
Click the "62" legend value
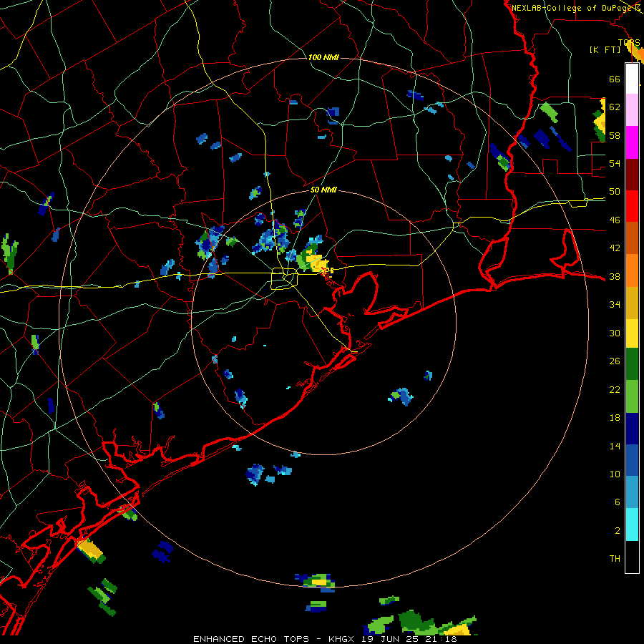615,107
